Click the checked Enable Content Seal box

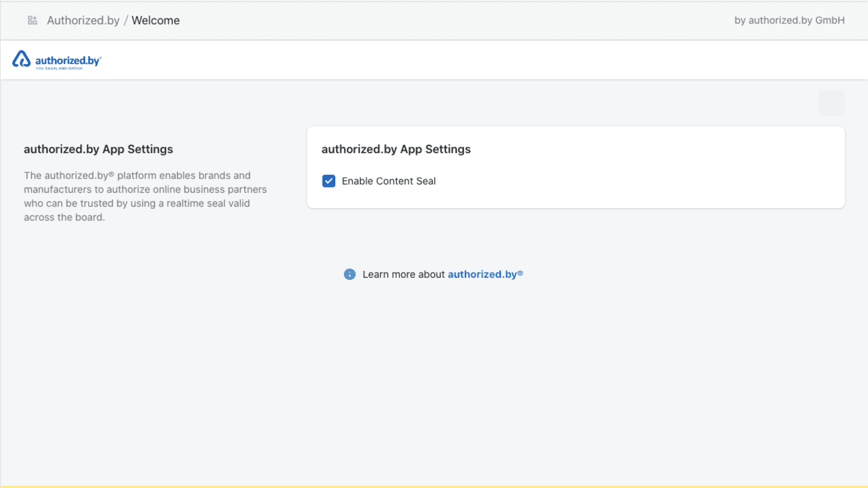coord(328,181)
